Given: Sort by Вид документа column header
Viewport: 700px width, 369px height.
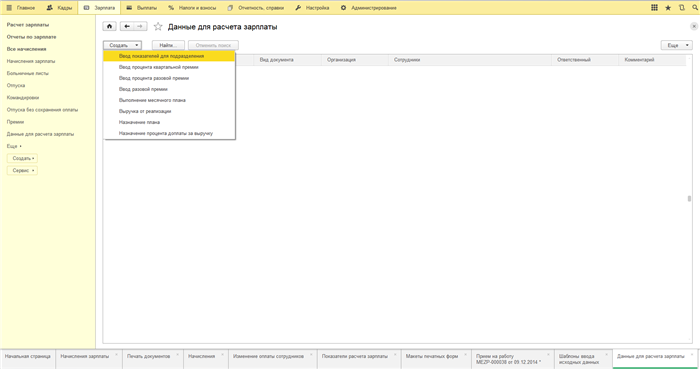Looking at the screenshot, I should [x=288, y=60].
